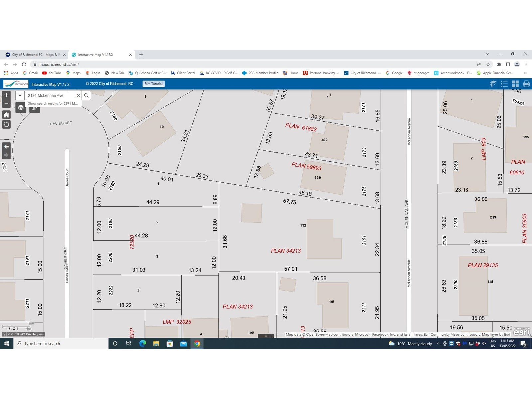Print the map using printer icon

click(526, 84)
